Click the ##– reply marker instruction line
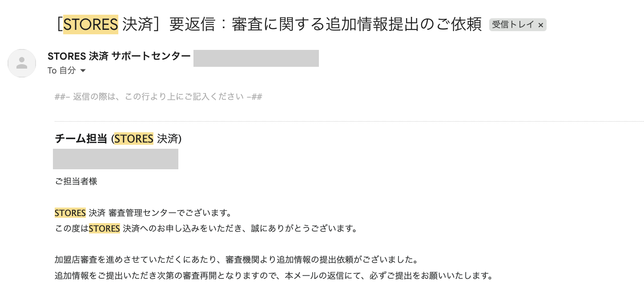This screenshot has width=644, height=302. (157, 96)
